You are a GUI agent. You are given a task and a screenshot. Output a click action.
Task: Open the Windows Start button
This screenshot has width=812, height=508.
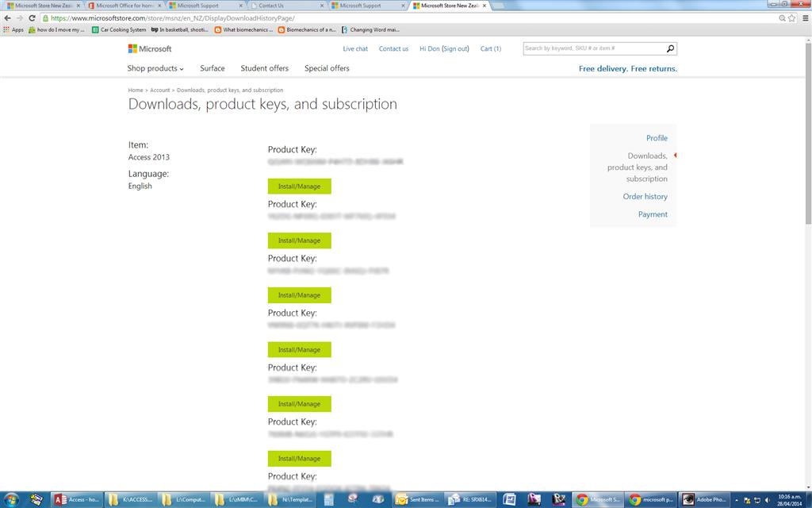coord(11,500)
